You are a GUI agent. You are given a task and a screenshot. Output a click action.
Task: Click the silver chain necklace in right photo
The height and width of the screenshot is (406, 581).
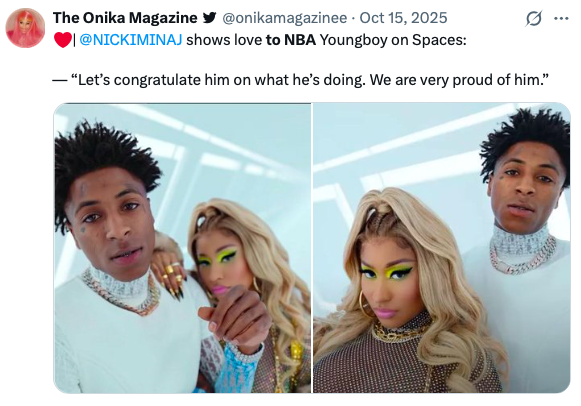(x=524, y=257)
